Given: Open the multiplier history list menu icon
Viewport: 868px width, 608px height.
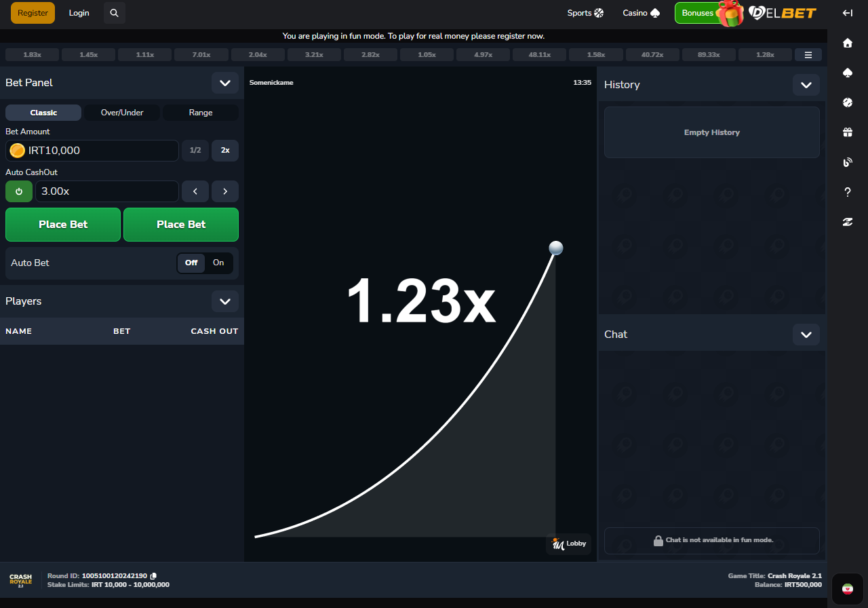Looking at the screenshot, I should (x=808, y=55).
